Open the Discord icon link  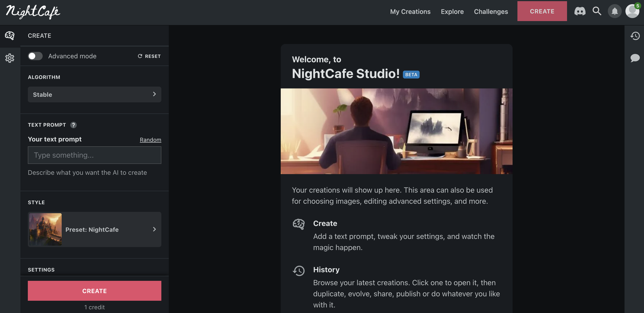[580, 11]
